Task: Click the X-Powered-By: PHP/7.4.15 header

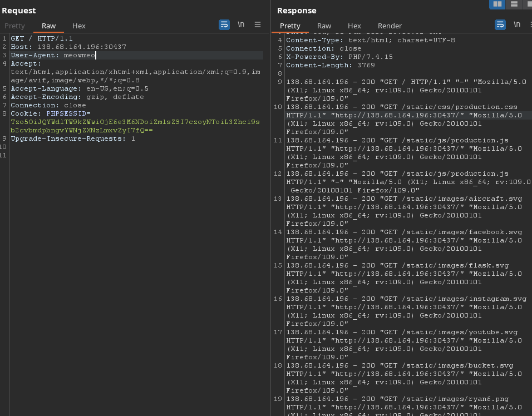Action: 339,57
